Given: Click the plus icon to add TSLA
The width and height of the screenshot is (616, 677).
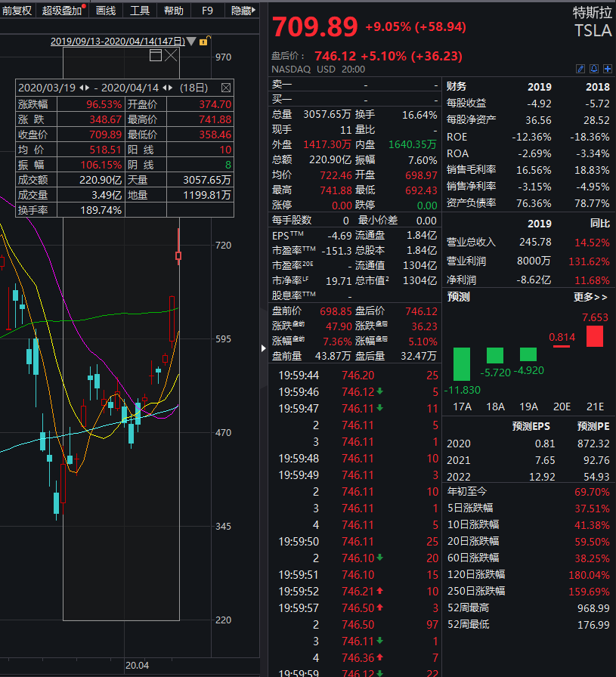Looking at the screenshot, I should point(607,68).
